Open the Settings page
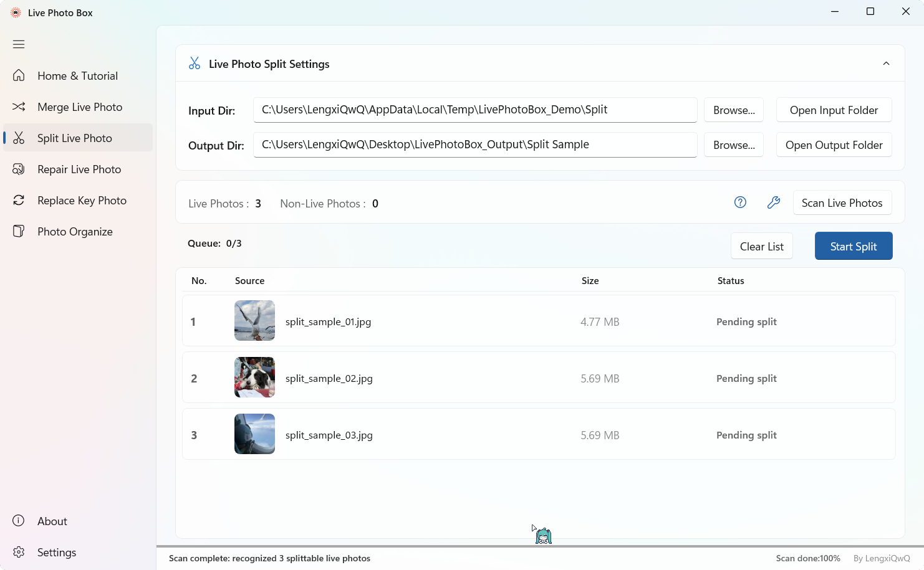This screenshot has height=570, width=924. tap(78, 552)
